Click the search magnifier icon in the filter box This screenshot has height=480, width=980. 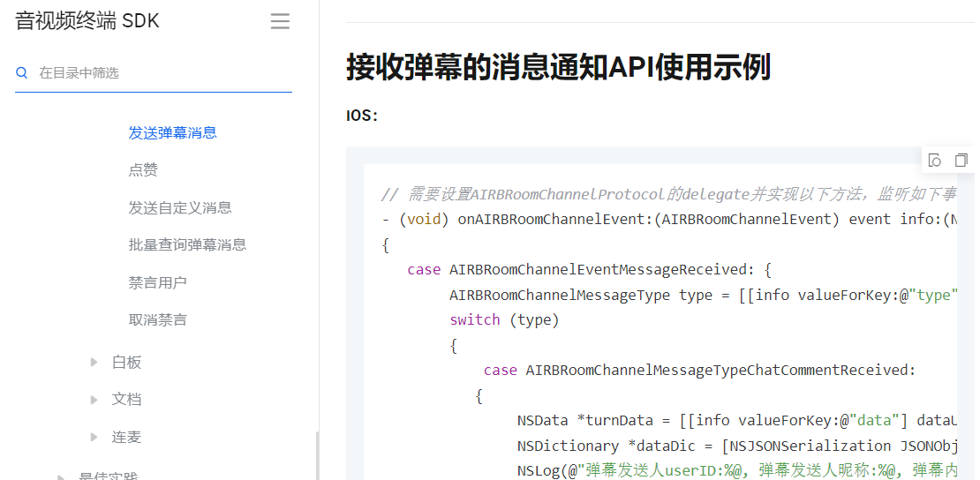(22, 72)
